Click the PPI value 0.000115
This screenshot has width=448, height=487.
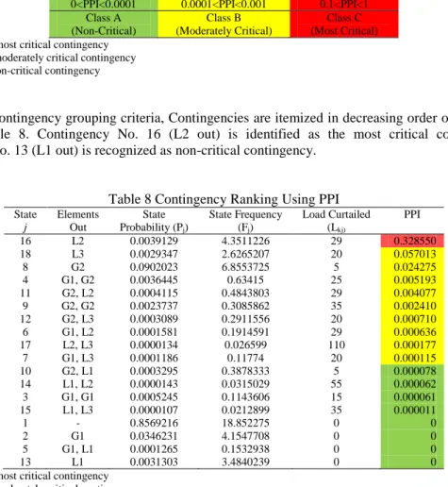click(x=414, y=358)
